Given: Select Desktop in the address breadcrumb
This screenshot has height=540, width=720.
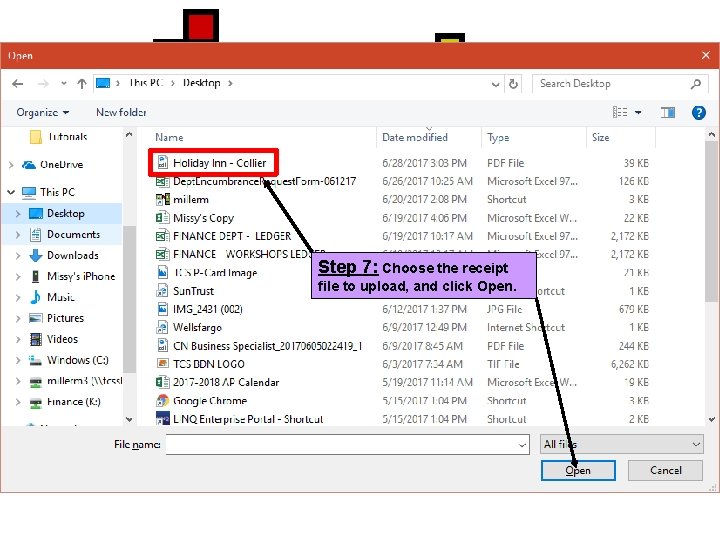Looking at the screenshot, I should click(202, 83).
